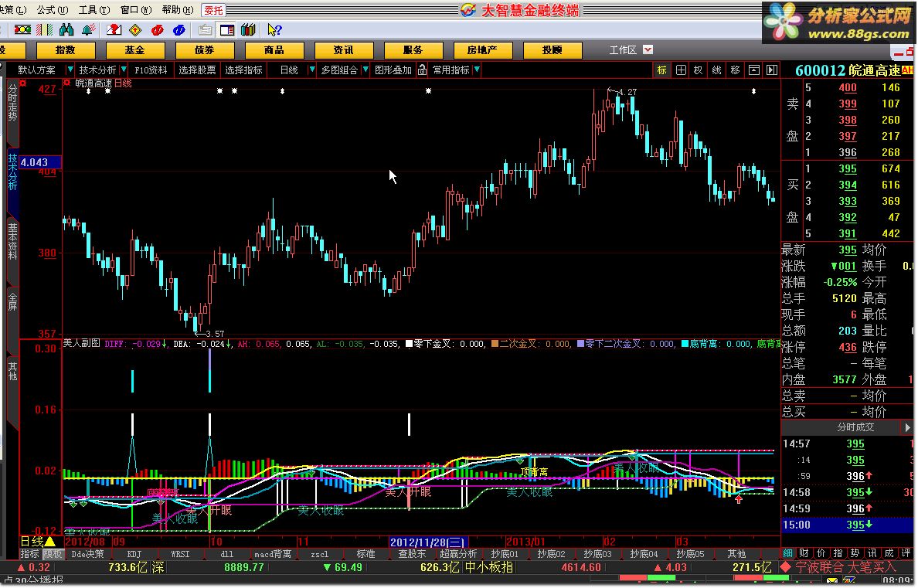This screenshot has width=918, height=588.
Task: Select the 资讯 category button
Action: click(x=343, y=50)
